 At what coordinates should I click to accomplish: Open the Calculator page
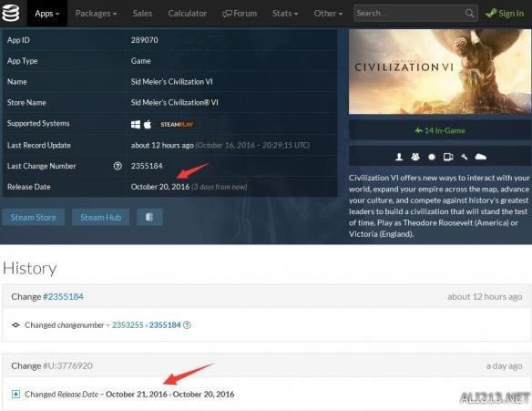188,14
